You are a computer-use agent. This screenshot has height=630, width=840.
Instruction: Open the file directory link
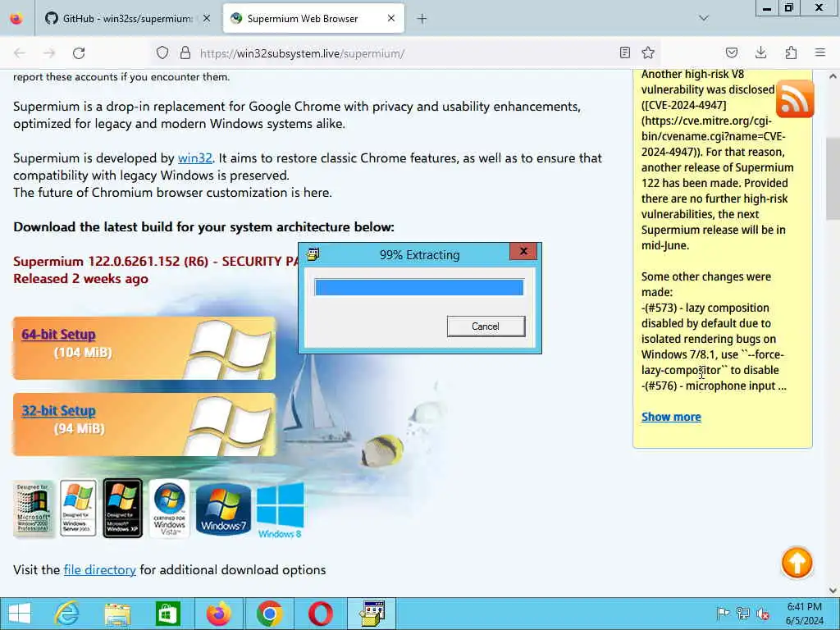click(x=99, y=569)
